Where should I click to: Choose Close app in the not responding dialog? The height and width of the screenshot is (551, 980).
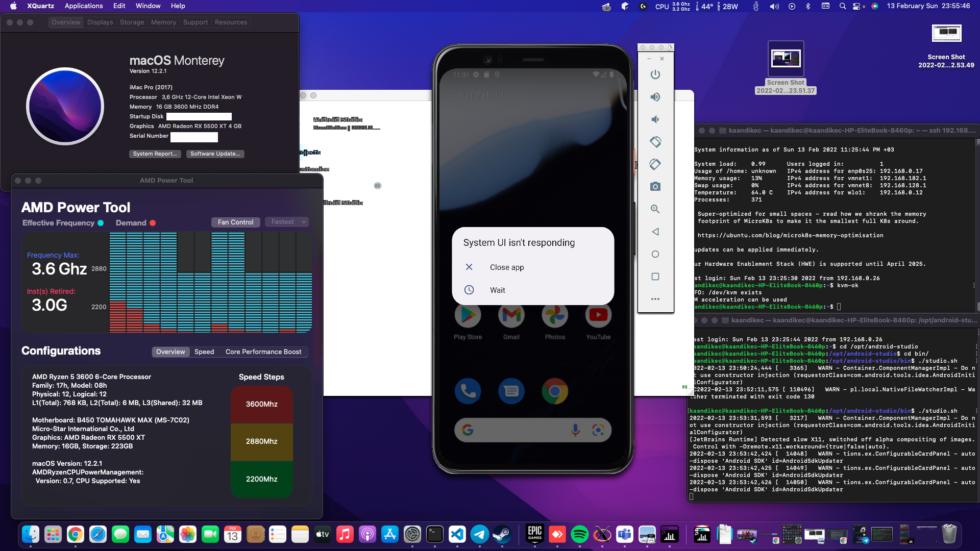pyautogui.click(x=506, y=267)
